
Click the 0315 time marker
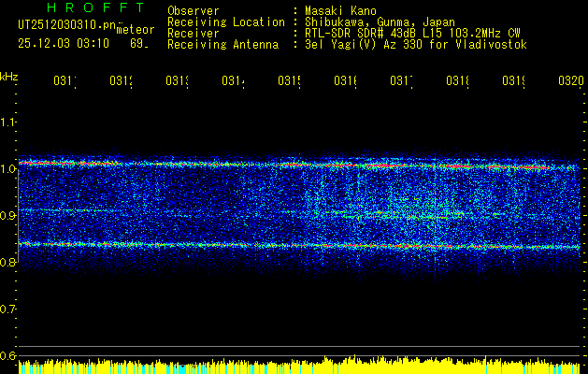click(289, 81)
